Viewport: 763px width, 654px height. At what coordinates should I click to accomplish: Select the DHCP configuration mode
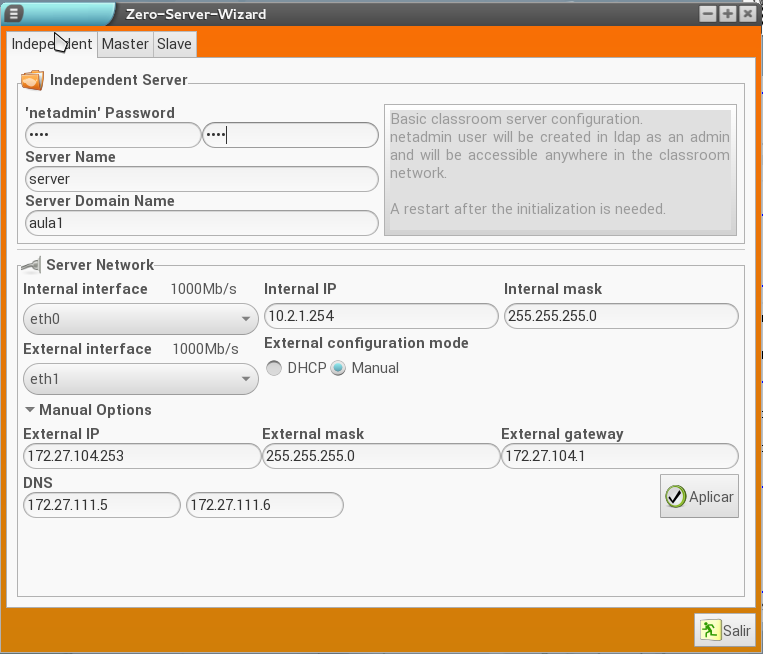[x=274, y=368]
